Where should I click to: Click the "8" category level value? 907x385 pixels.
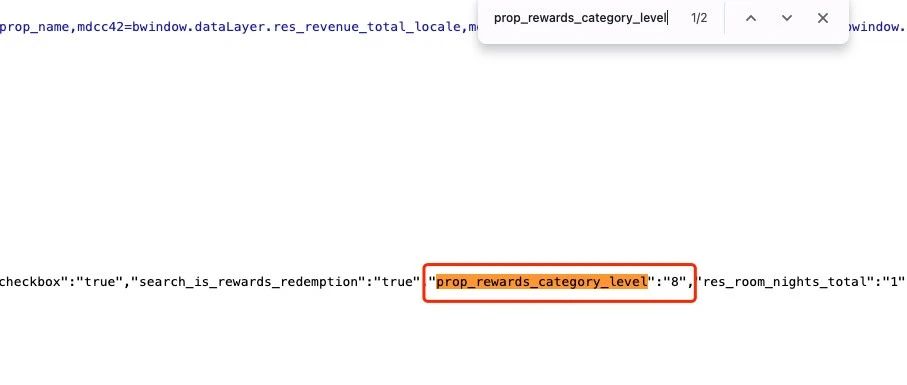click(674, 282)
